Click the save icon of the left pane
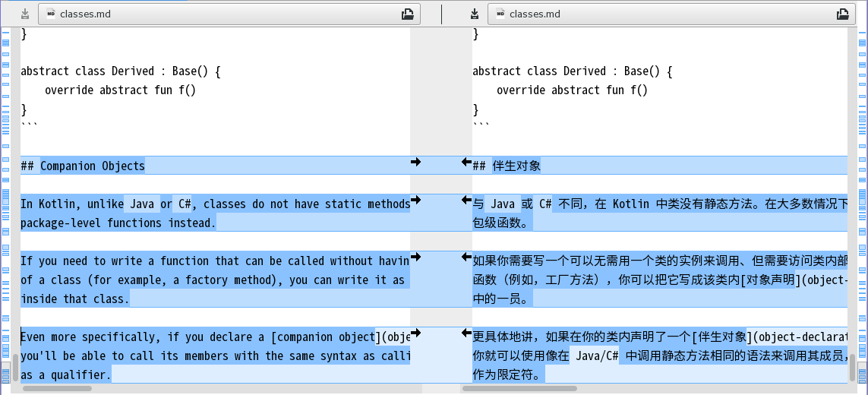Image resolution: width=868 pixels, height=395 pixels. point(25,14)
